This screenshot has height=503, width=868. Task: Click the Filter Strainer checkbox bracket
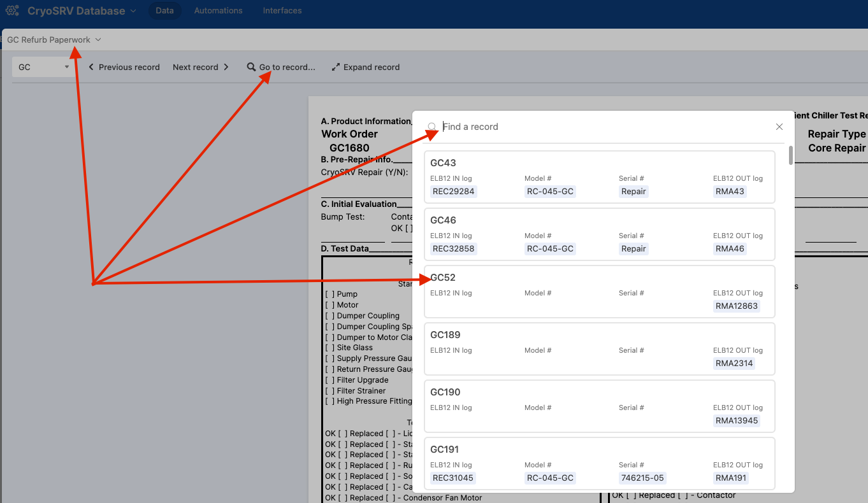click(x=329, y=391)
